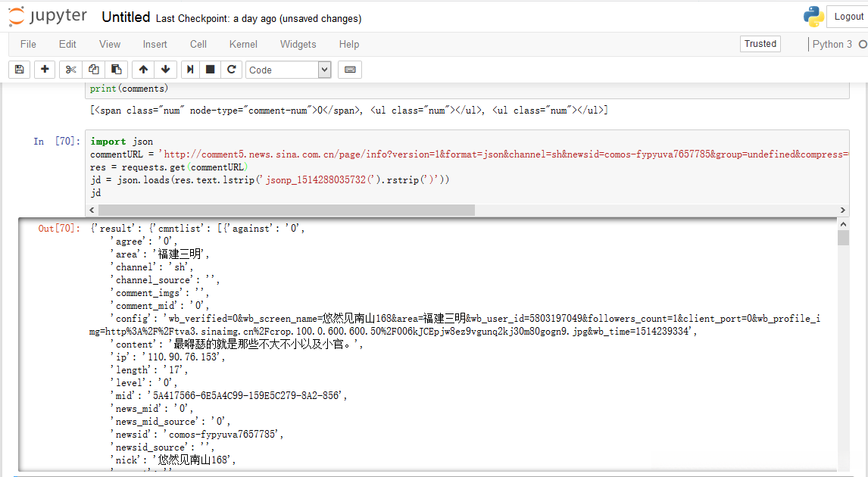Move the selected cell up

pyautogui.click(x=143, y=70)
